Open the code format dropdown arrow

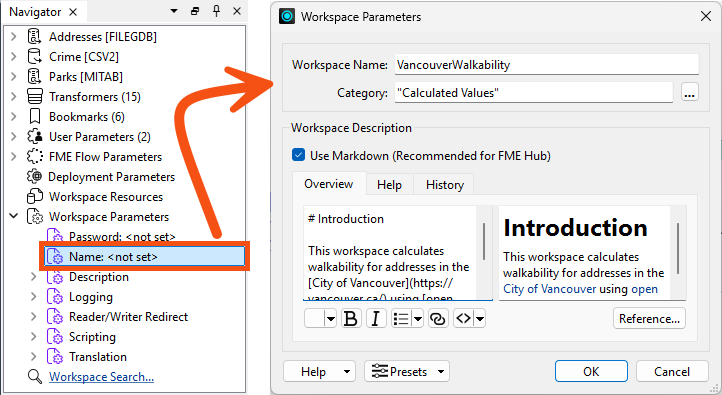coord(480,319)
